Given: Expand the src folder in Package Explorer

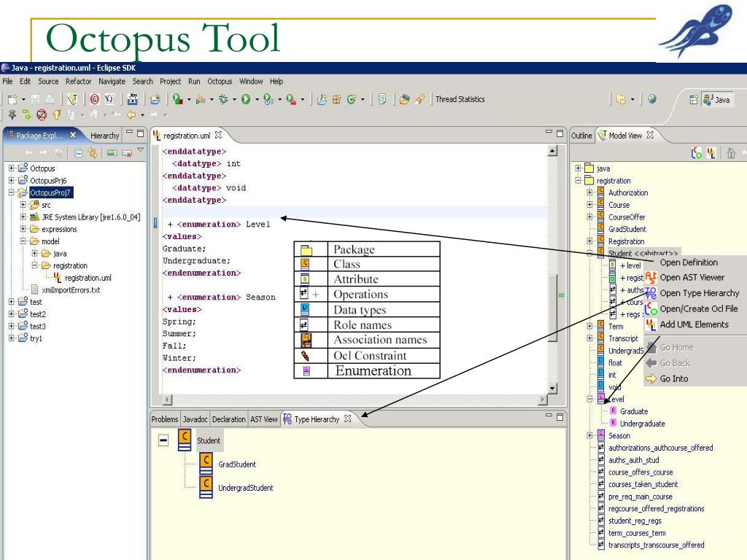Looking at the screenshot, I should 23,205.
